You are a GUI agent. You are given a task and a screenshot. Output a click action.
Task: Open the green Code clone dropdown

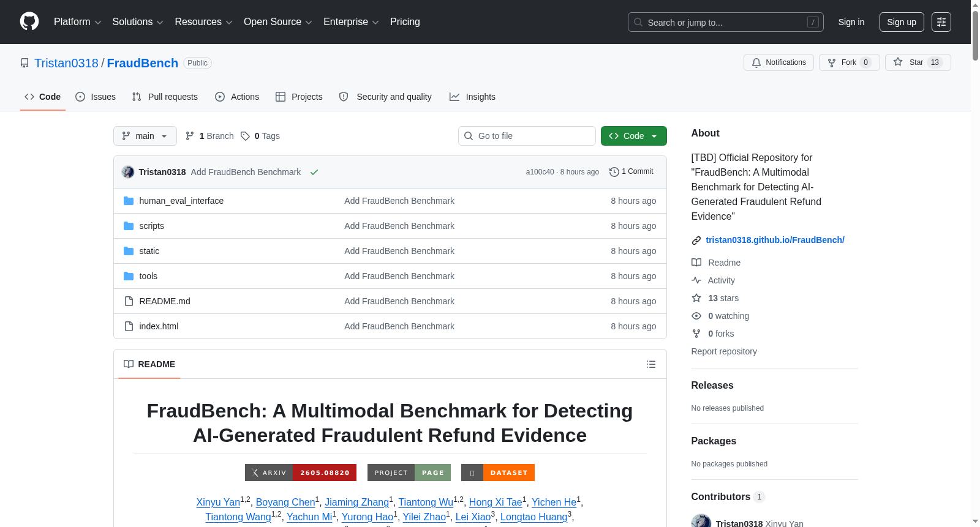coord(634,136)
